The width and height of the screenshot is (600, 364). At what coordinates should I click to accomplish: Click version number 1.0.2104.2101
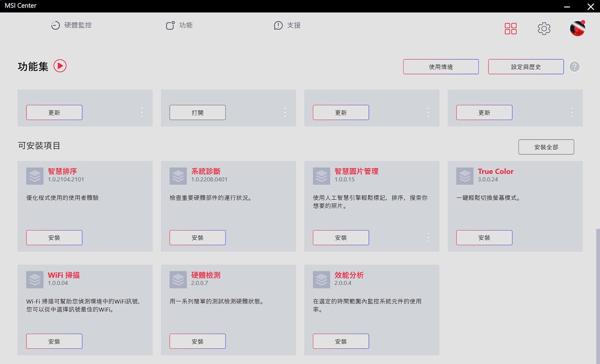coord(66,180)
